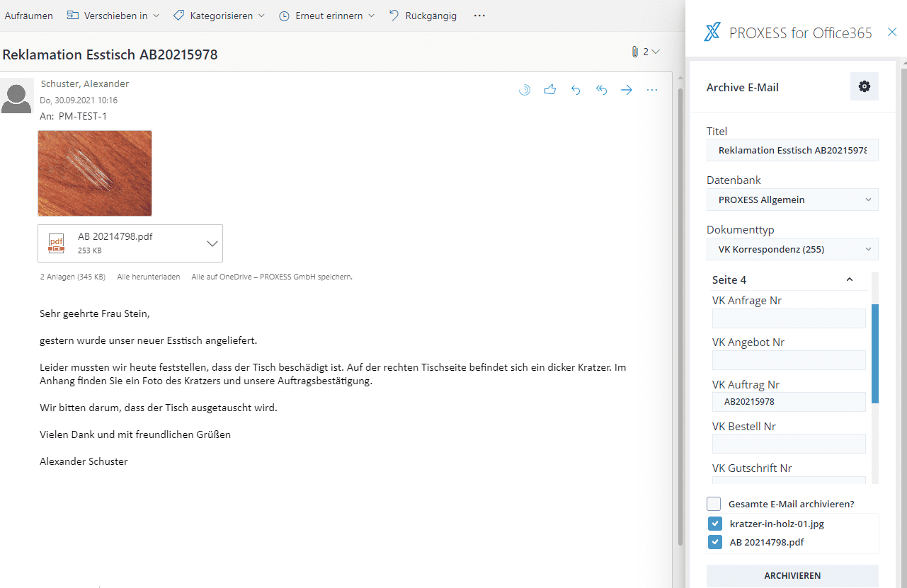Open Verschieben in menu

113,16
